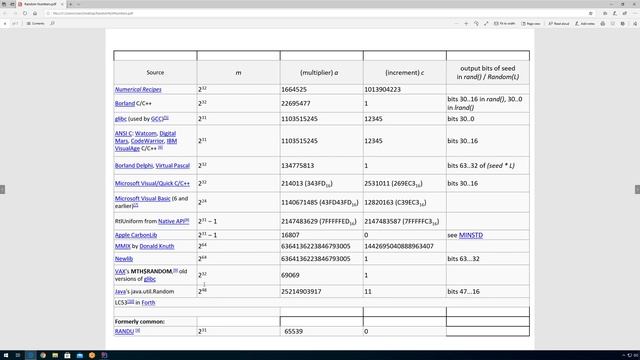Open the RANDU link
640x360 pixels.
point(124,331)
